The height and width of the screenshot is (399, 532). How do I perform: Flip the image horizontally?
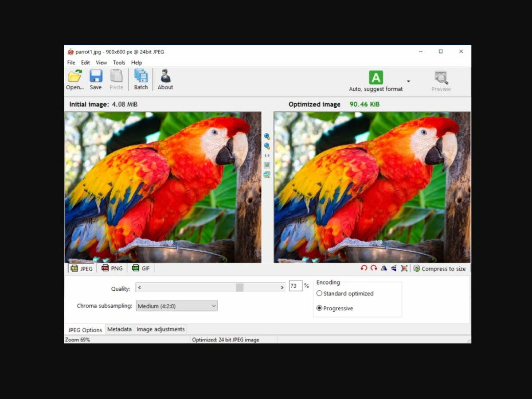pyautogui.click(x=383, y=268)
